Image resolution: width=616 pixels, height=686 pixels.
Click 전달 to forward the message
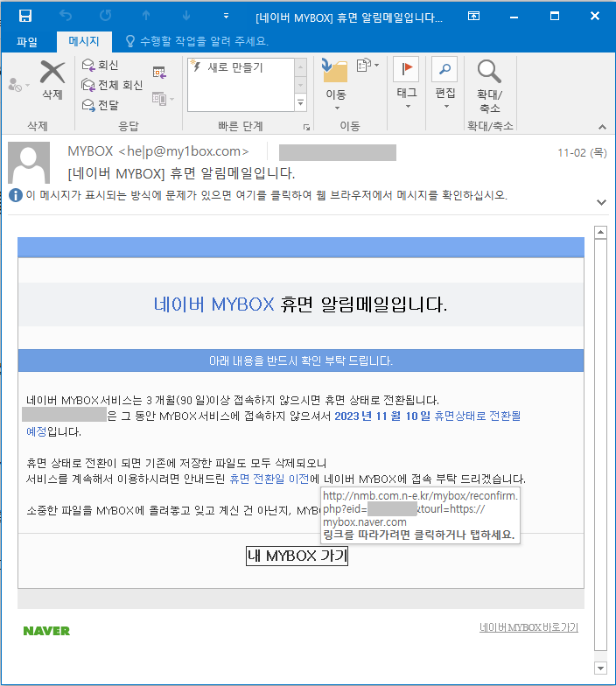[100, 105]
